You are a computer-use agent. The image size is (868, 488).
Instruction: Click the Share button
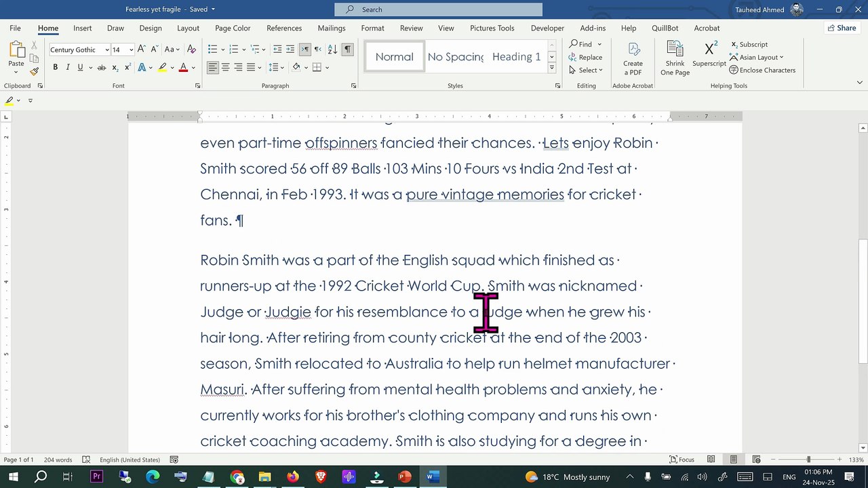(x=842, y=28)
